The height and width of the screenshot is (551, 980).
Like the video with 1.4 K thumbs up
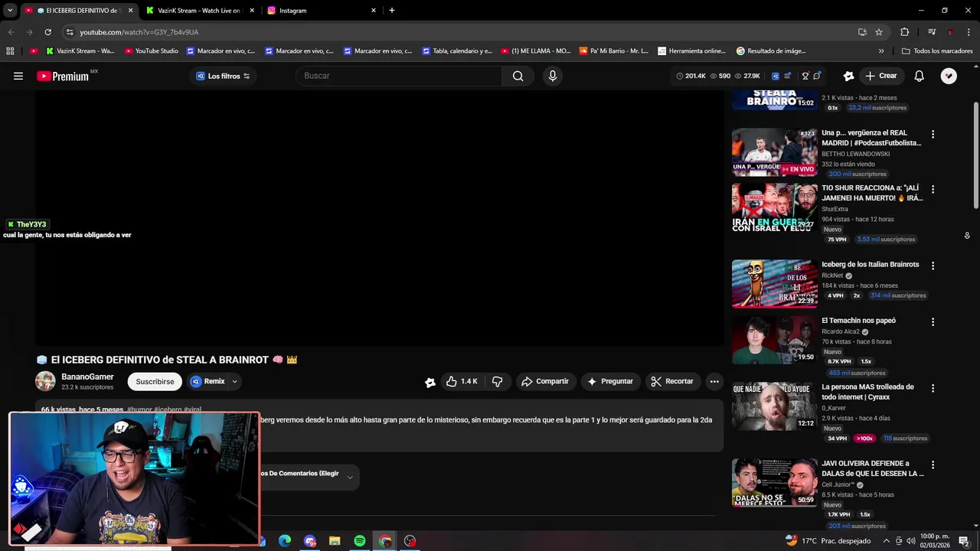(x=462, y=381)
